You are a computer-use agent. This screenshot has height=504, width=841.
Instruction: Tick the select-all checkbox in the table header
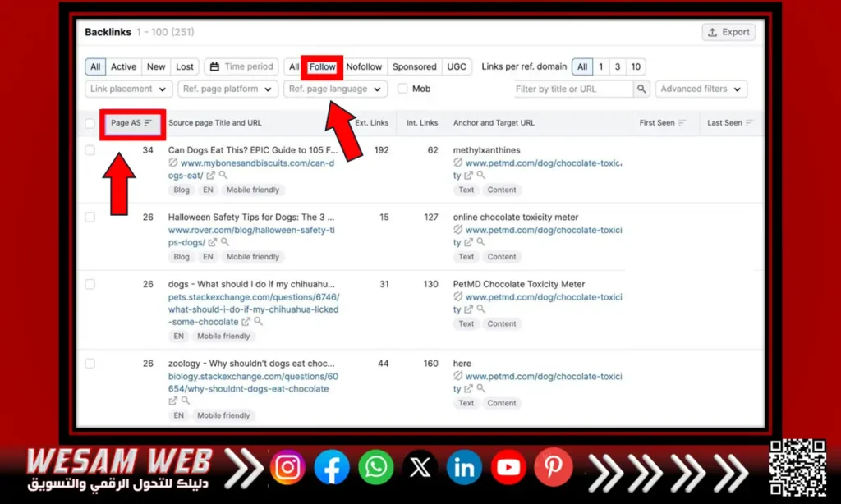click(x=90, y=123)
